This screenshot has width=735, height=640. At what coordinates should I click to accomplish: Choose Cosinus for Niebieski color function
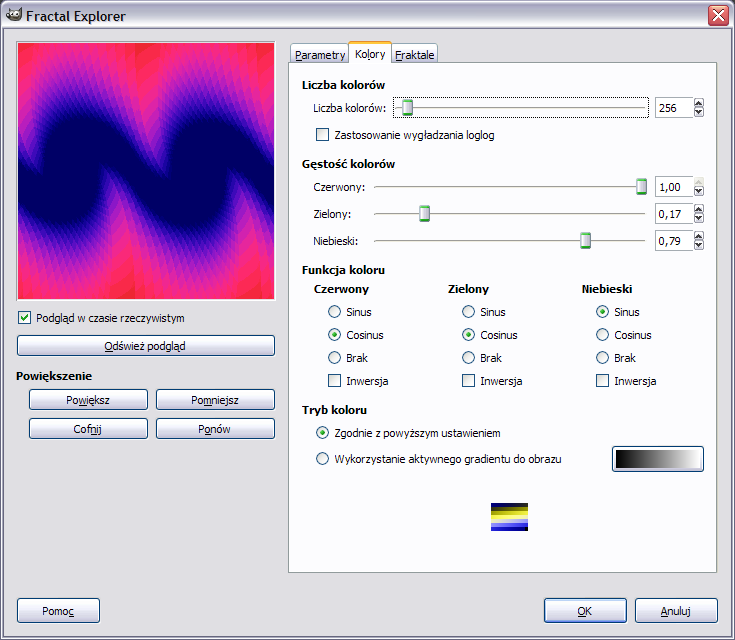click(603, 335)
